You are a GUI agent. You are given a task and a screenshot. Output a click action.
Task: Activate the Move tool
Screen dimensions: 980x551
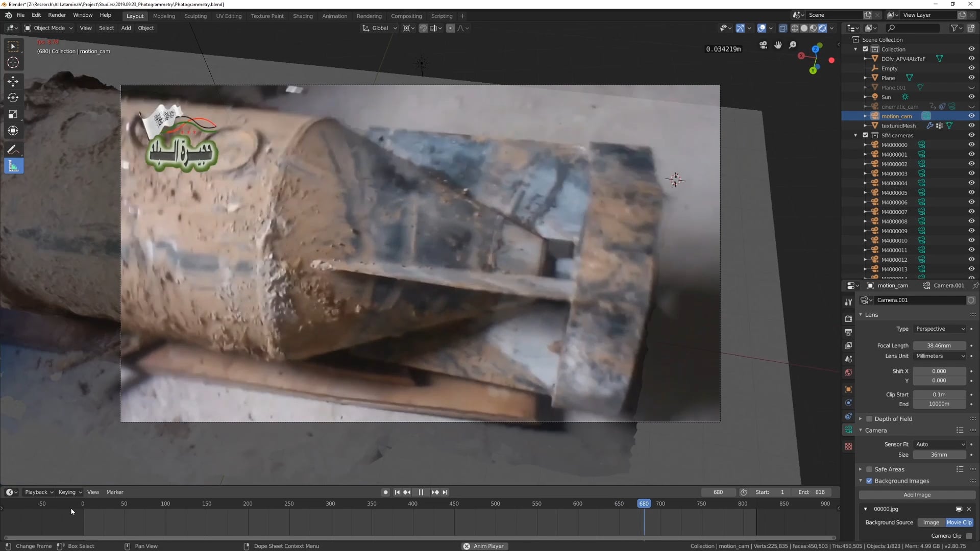click(13, 81)
